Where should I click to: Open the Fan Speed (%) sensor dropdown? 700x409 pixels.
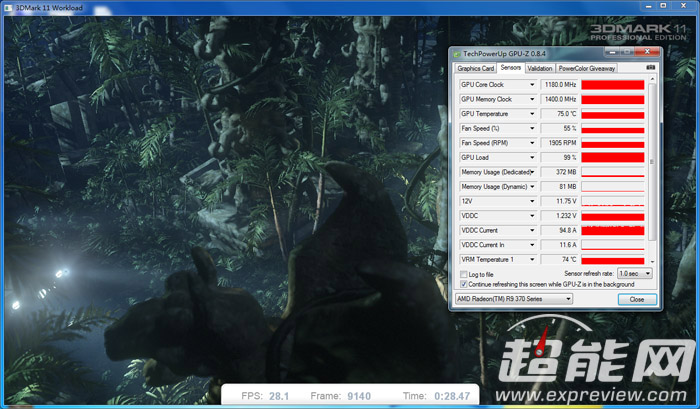532,128
